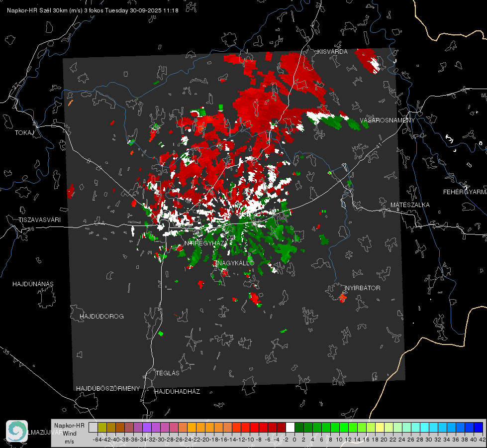Click the swirl logo icon at bottom left
The height and width of the screenshot is (448, 487).
[17, 431]
